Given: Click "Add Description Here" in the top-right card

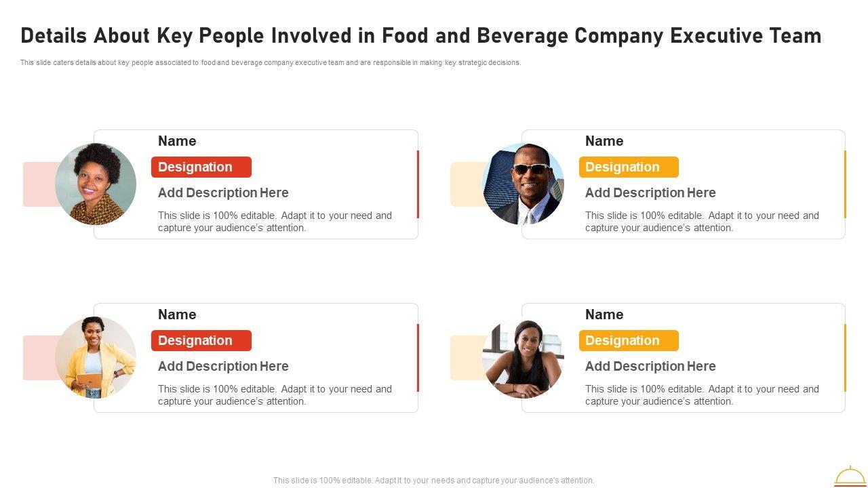Looking at the screenshot, I should [650, 193].
